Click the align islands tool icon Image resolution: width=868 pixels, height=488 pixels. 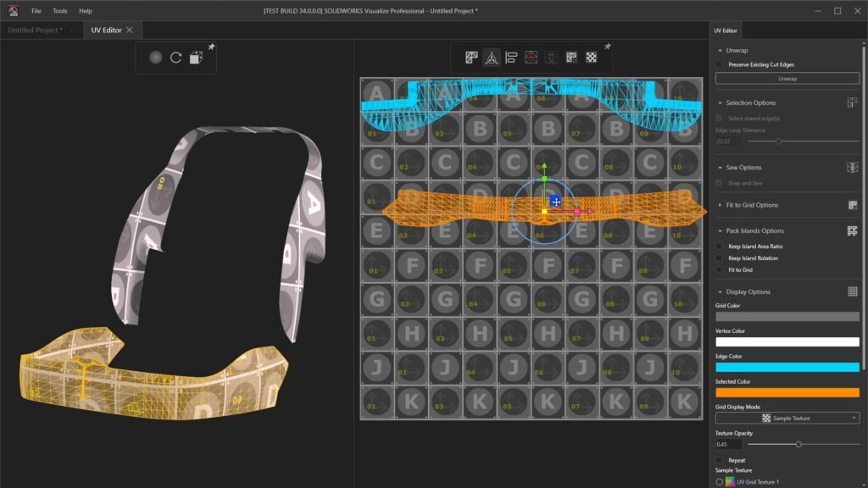point(511,58)
